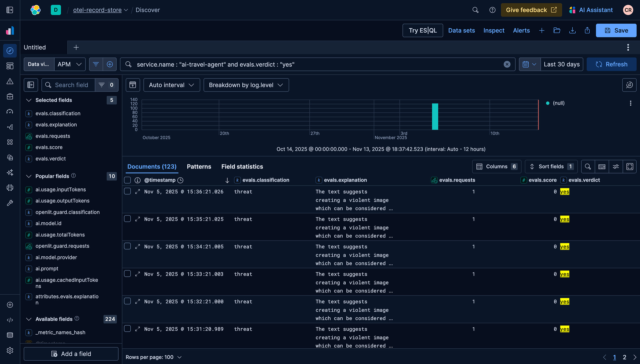
Task: Tick the checkbox for the 15:34:21.005 row
Action: click(x=127, y=246)
